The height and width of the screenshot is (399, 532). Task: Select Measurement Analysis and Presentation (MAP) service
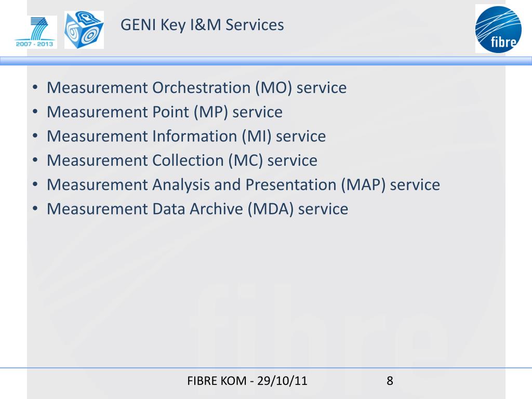click(x=243, y=185)
